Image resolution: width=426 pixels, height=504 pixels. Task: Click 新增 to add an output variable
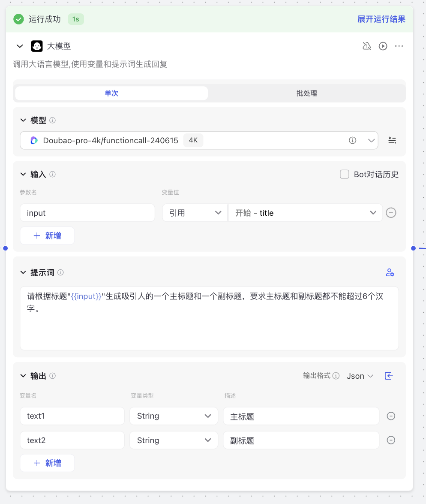[x=47, y=463]
